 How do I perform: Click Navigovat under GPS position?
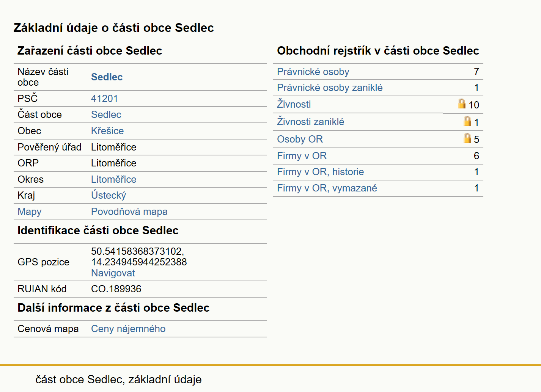[113, 273]
